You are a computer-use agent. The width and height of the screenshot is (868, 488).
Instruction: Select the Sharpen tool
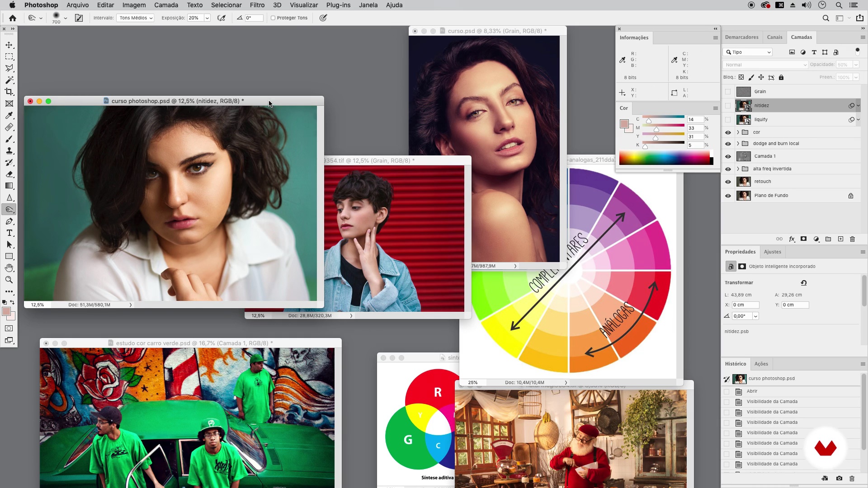pyautogui.click(x=9, y=198)
